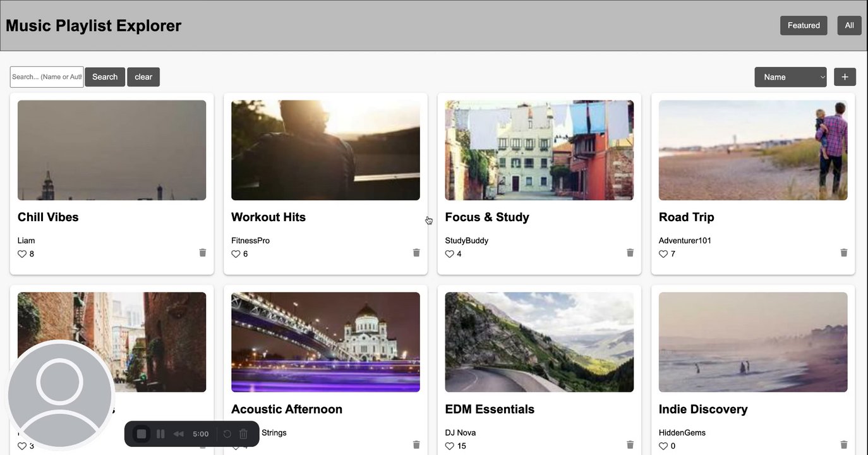Viewport: 868px width, 455px height.
Task: Click the Acoustic Afternoon title
Action: 287,409
